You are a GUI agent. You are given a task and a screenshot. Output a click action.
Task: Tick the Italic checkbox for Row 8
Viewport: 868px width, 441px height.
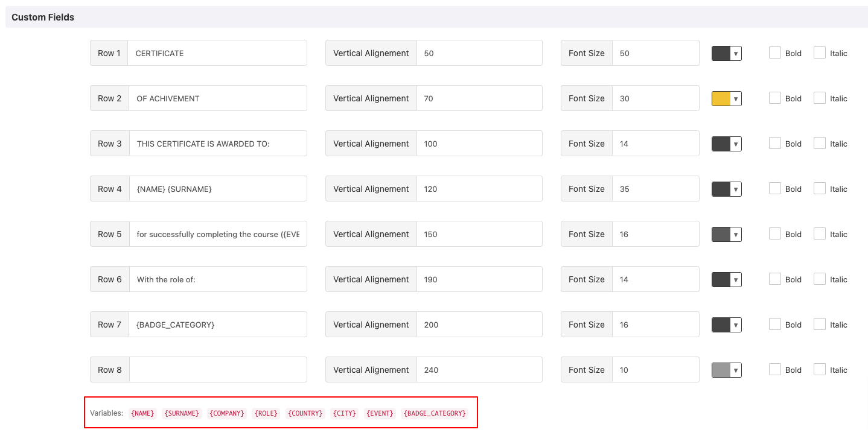tap(820, 369)
